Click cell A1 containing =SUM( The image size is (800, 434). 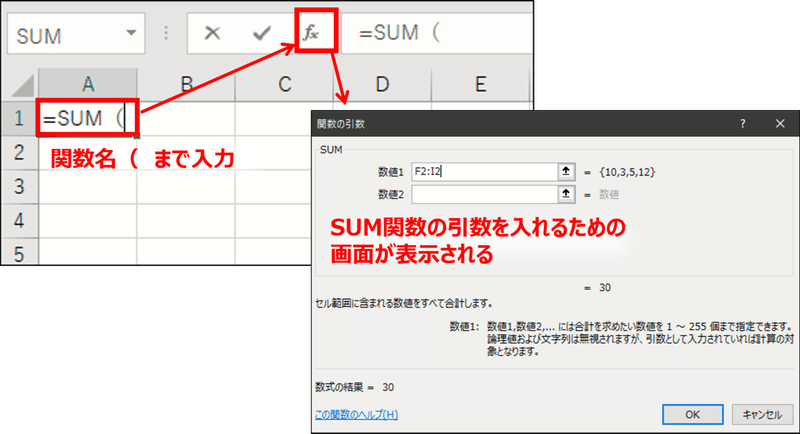pyautogui.click(x=87, y=118)
